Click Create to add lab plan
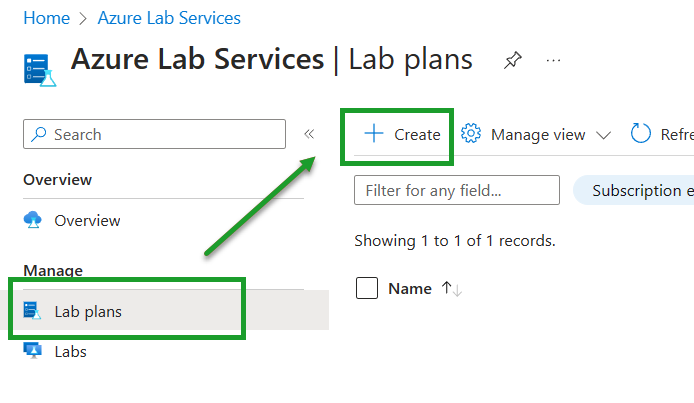The width and height of the screenshot is (694, 403). click(x=402, y=134)
